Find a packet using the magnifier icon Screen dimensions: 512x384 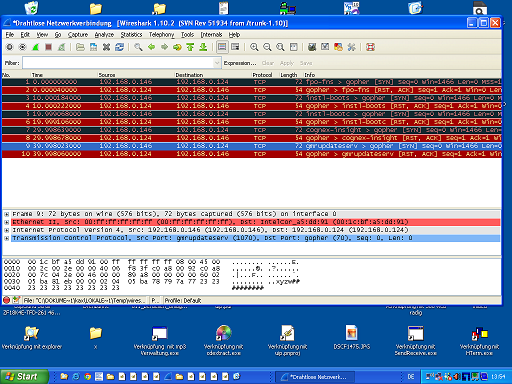click(x=138, y=47)
